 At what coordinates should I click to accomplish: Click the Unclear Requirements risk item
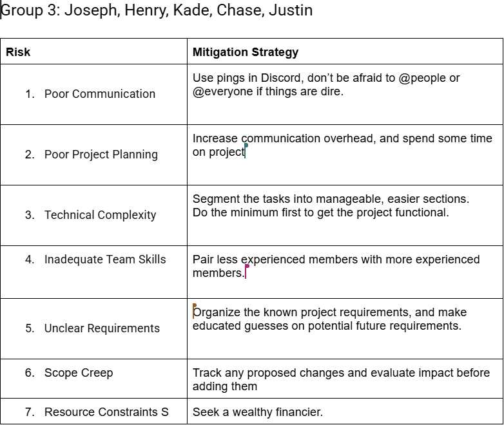click(x=102, y=328)
